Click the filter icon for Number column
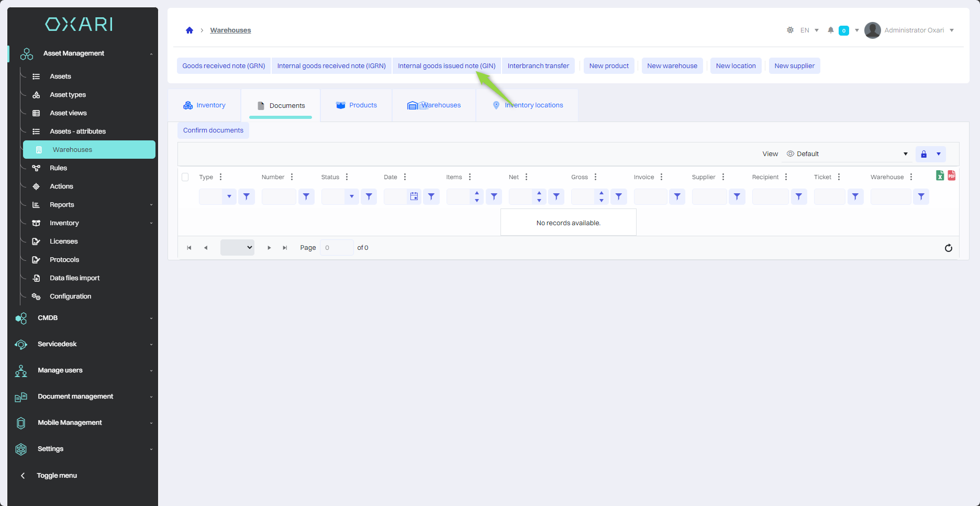The height and width of the screenshot is (506, 980). [306, 196]
